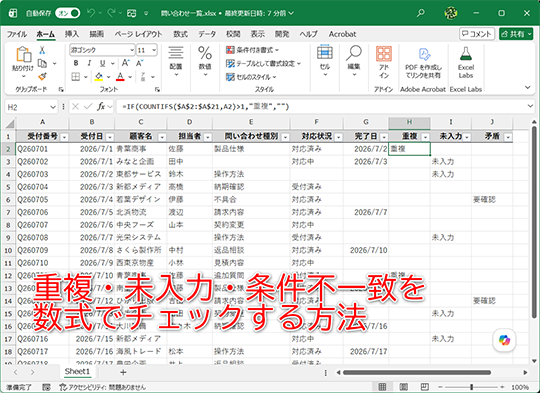
Task: Click the Format Painter brush icon
Action: coord(42,76)
